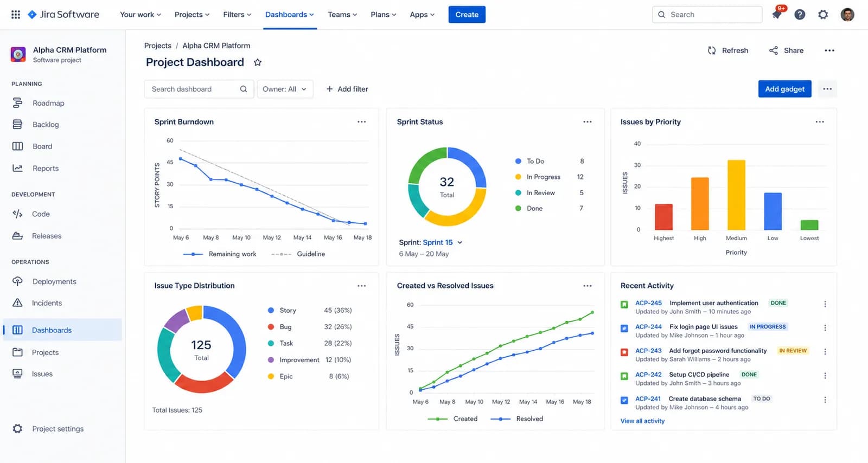Open the Teams dropdown menu
The height and width of the screenshot is (463, 868).
click(342, 15)
